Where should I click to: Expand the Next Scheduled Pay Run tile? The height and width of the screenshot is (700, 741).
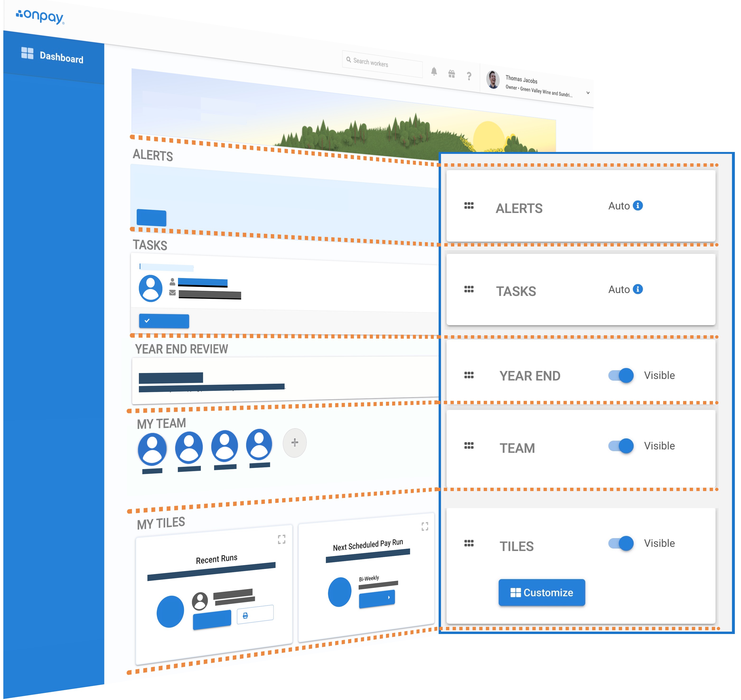click(425, 526)
